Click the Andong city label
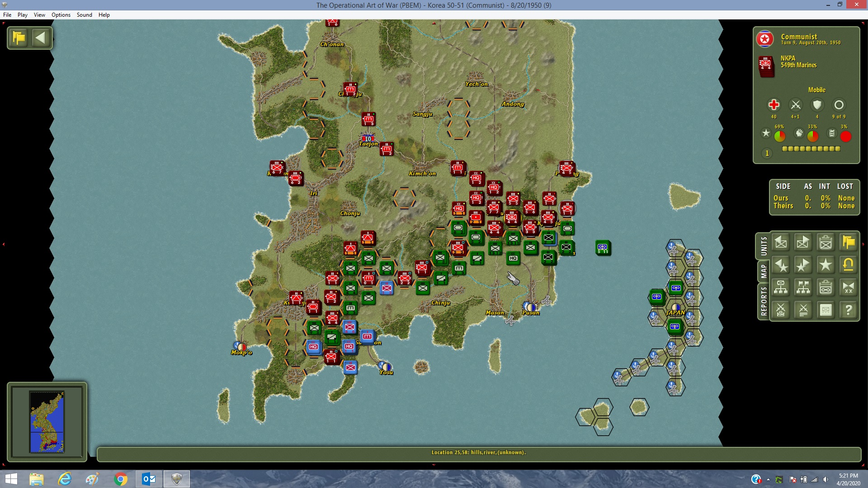The height and width of the screenshot is (488, 868). 513,104
